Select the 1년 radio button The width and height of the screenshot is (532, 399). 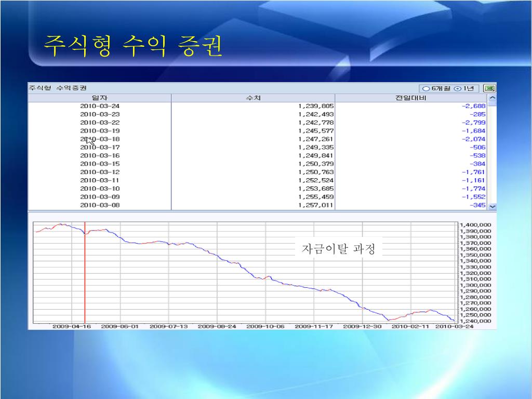point(458,89)
